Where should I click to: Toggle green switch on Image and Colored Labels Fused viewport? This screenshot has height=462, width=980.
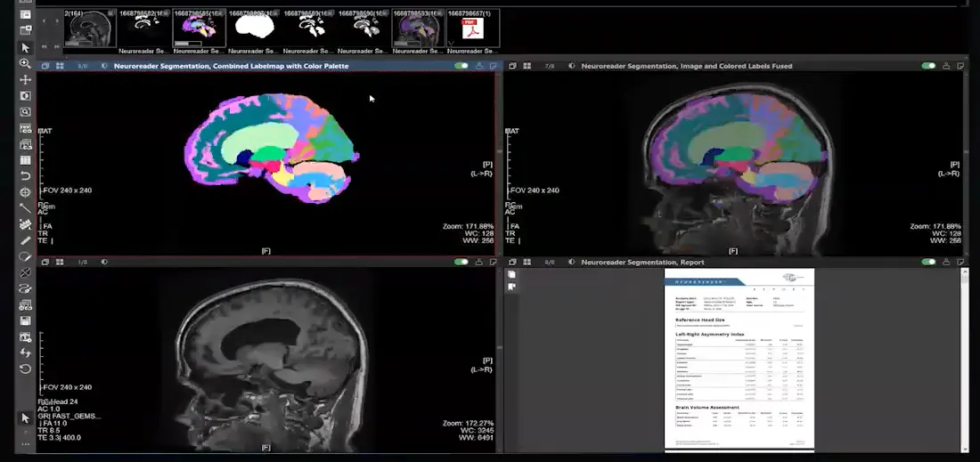[928, 66]
